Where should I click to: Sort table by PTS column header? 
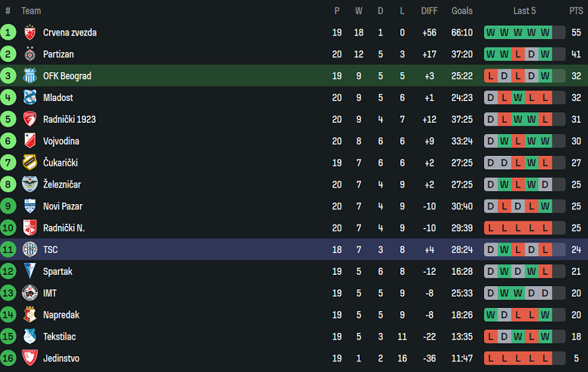point(576,11)
